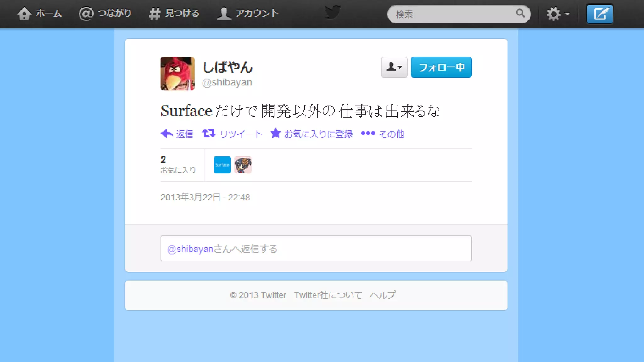The image size is (644, 362).
Task: Click the favorite star icon
Action: click(x=275, y=133)
